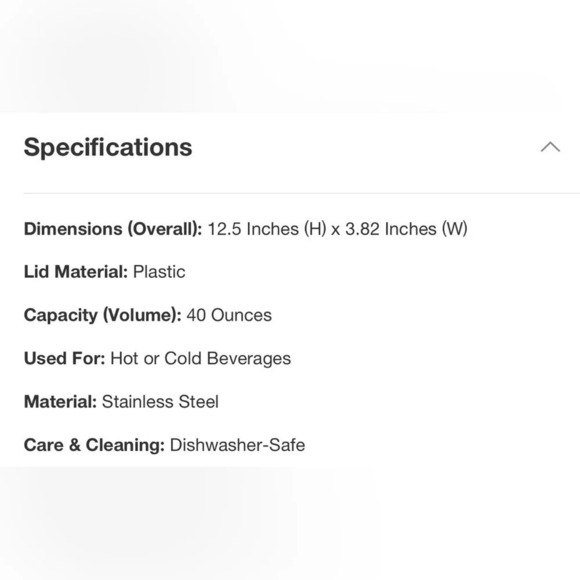Viewport: 580px width, 580px height.
Task: Select the Care & Cleaning label
Action: (94, 445)
